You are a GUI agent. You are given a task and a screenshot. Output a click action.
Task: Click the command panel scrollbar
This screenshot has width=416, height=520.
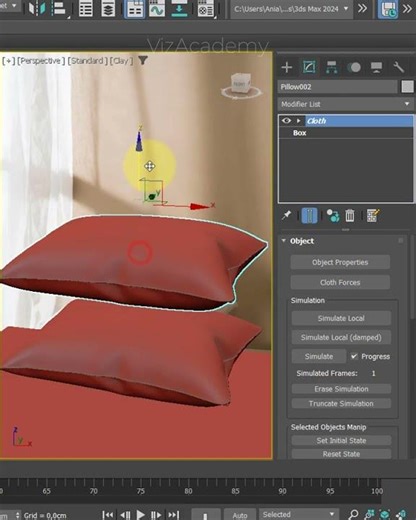pos(412,277)
